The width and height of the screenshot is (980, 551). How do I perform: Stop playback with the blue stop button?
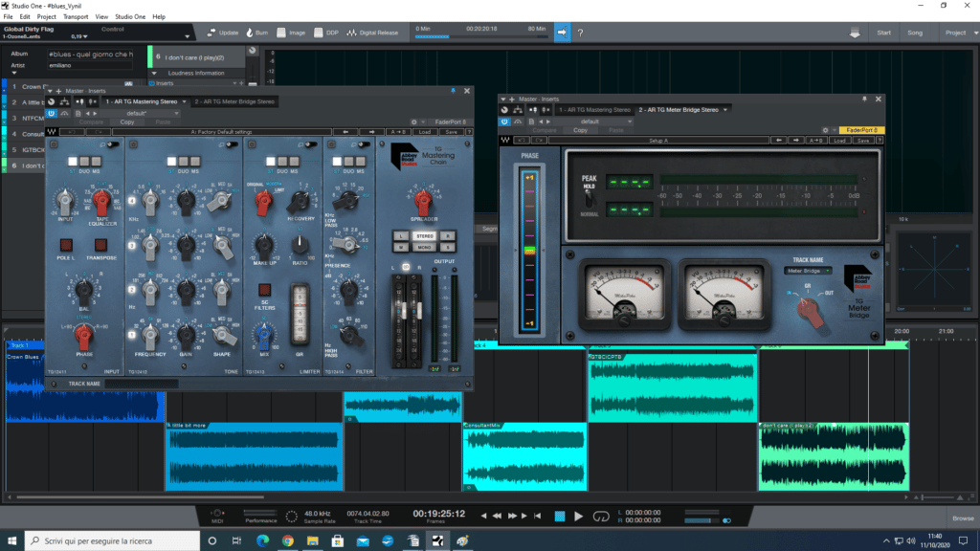point(560,516)
